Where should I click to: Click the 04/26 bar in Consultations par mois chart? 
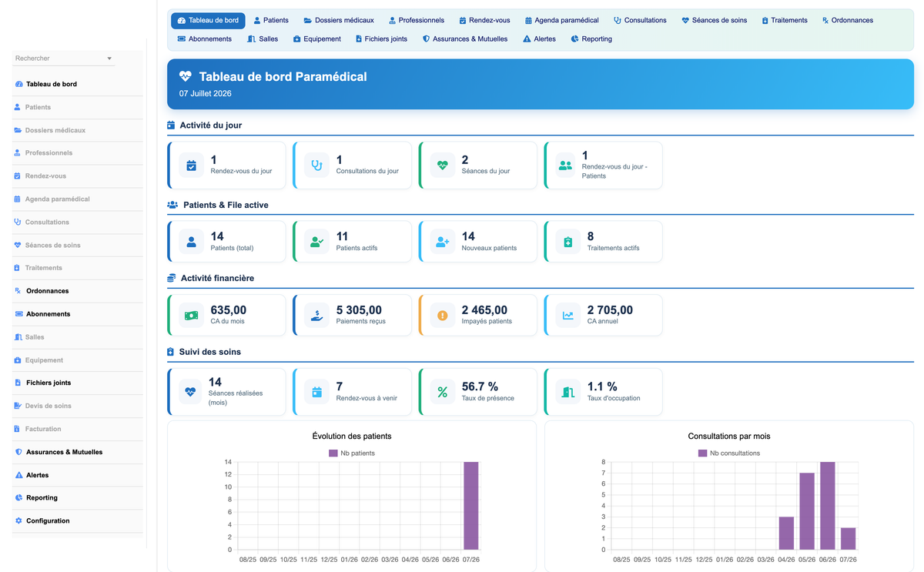[786, 533]
